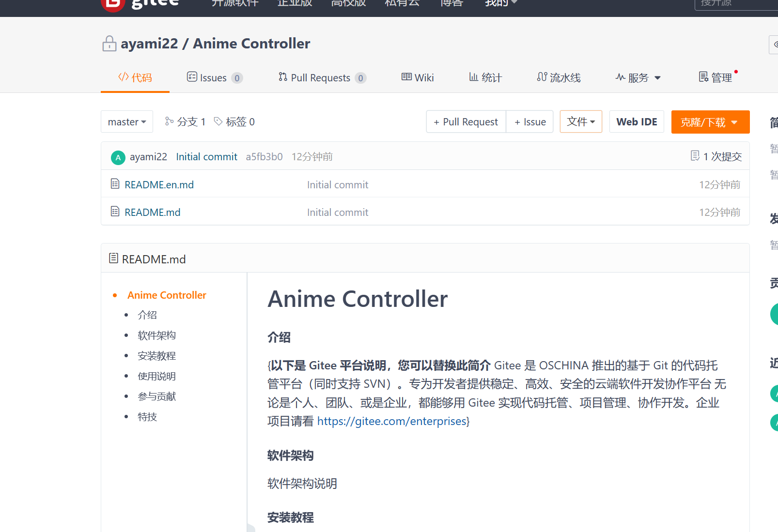Screen dimensions: 778x532
Task: Open the Pull Requests tab
Action: click(322, 78)
